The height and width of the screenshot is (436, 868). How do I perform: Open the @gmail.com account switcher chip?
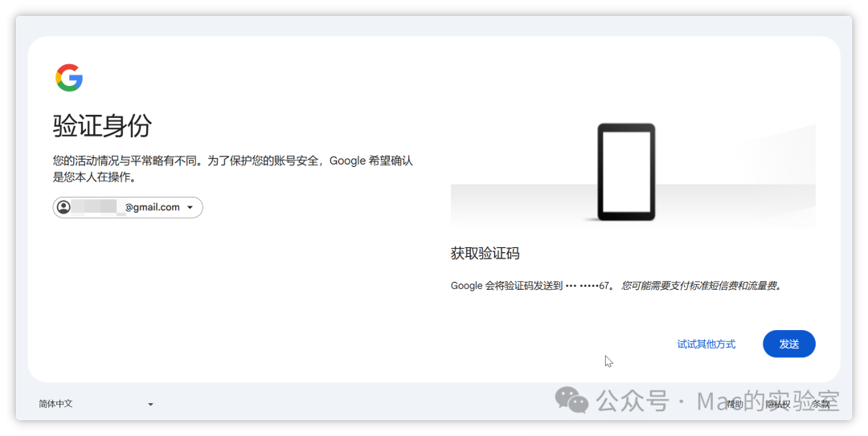coord(128,207)
